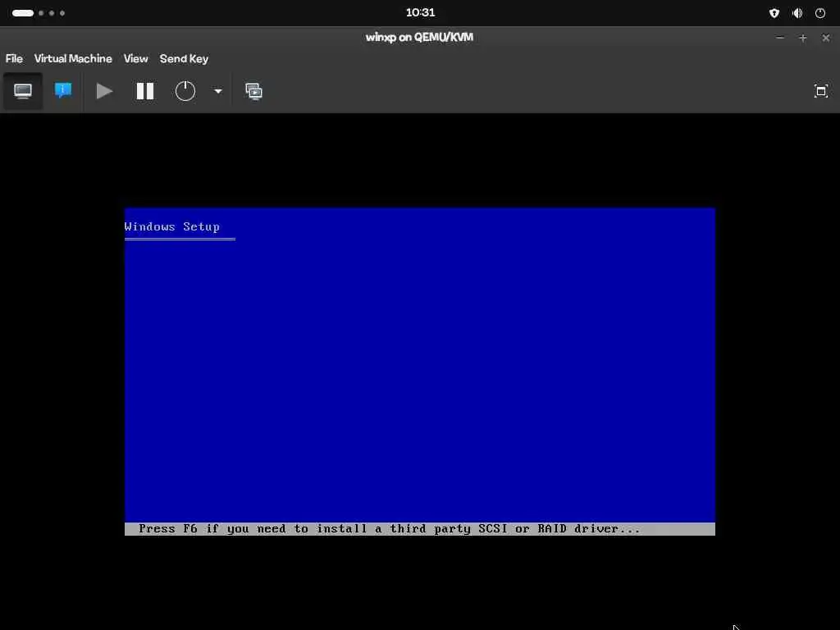This screenshot has width=840, height=630.
Task: Open the View menu
Action: 135,59
